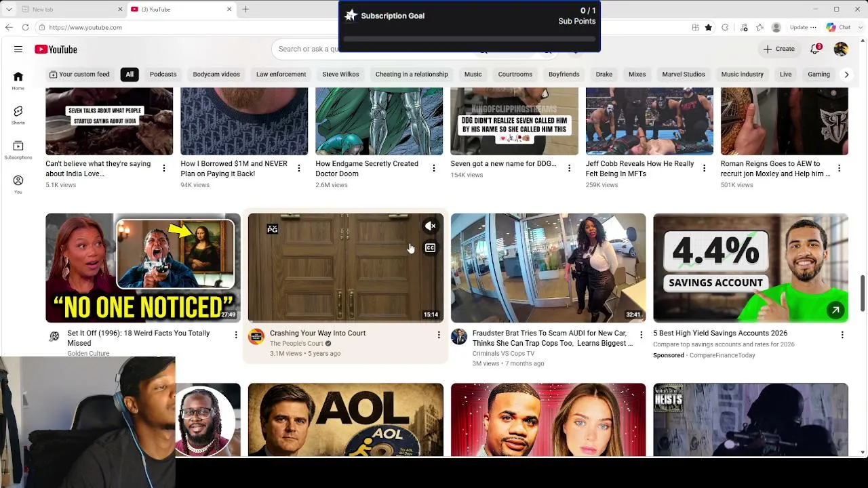Screen dimensions: 868x488
Task: Select the Law enforcement chip
Action: tap(281, 75)
